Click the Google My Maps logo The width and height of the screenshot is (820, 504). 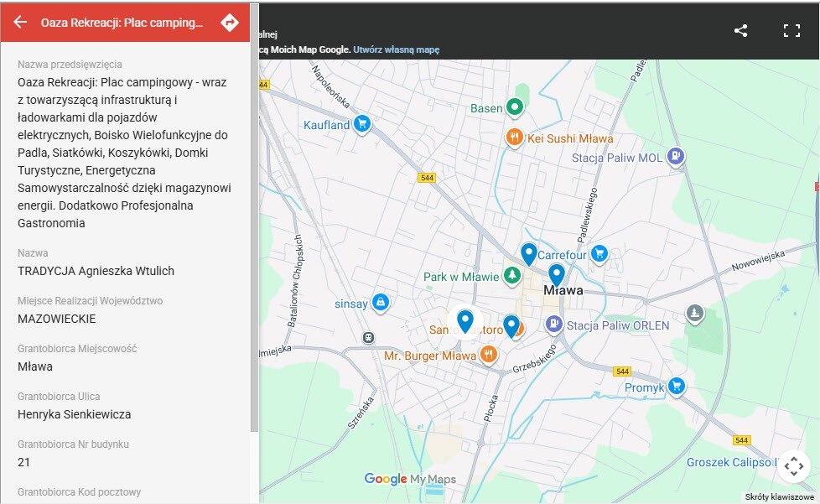point(410,479)
